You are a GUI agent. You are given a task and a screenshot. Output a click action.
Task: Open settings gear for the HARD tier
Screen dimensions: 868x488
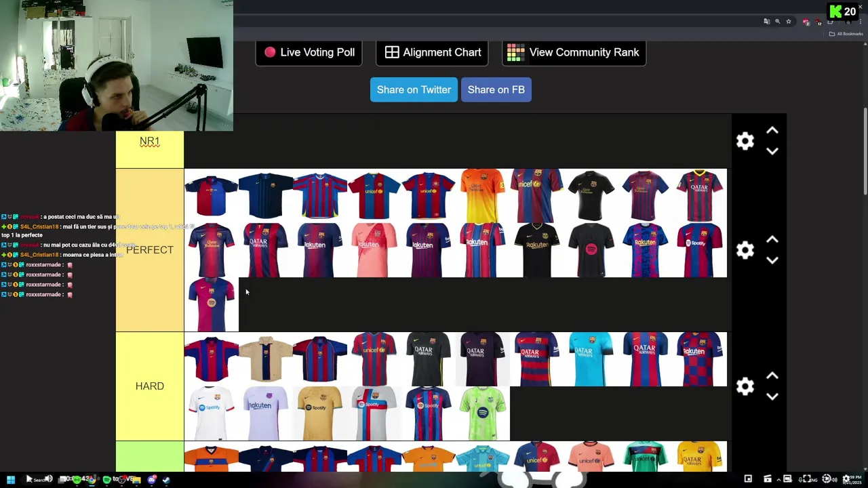click(745, 386)
